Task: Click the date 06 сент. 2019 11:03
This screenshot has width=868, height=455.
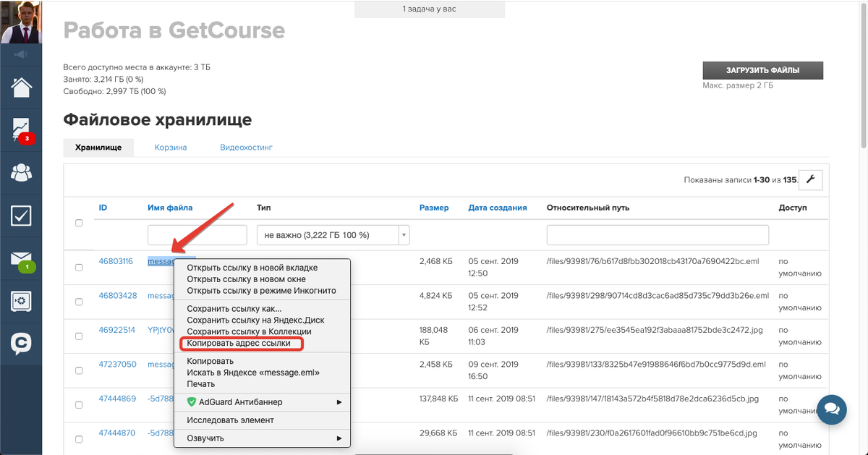Action: [x=493, y=336]
